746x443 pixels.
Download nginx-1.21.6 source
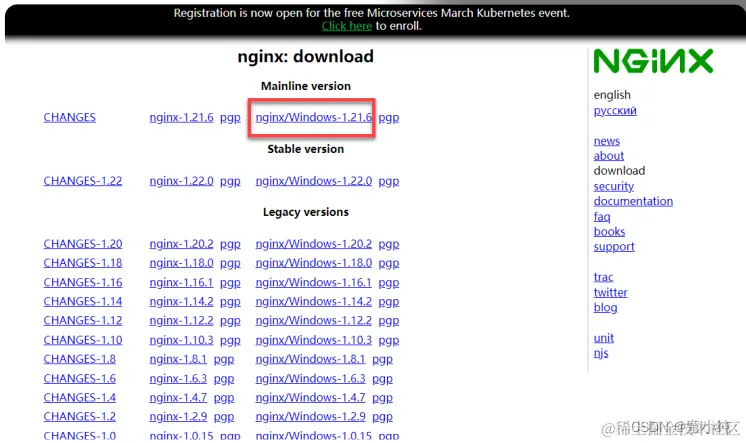coord(181,118)
